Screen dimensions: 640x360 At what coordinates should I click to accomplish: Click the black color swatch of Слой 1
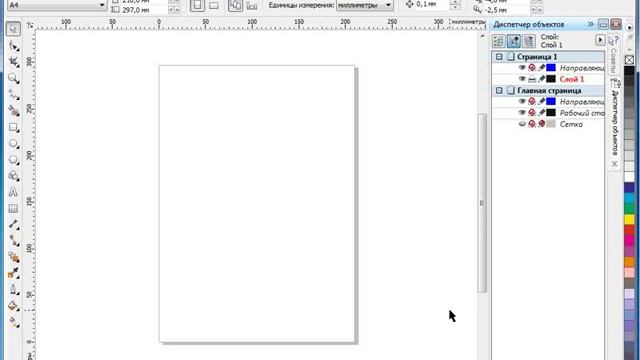[551, 79]
